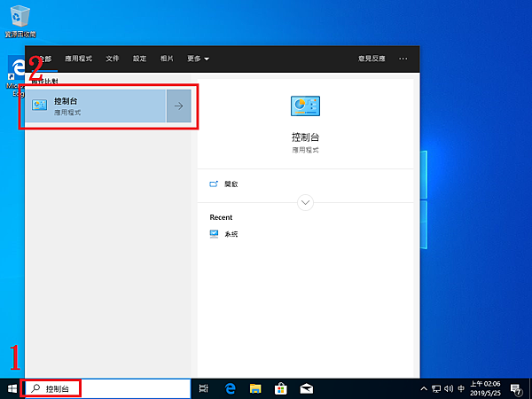This screenshot has height=399, width=532.
Task: Click the 控制台 icon in the result list
Action: click(x=40, y=106)
